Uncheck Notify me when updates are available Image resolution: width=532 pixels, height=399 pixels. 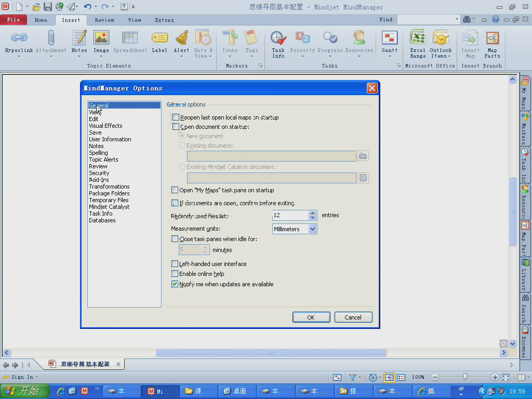tap(175, 284)
